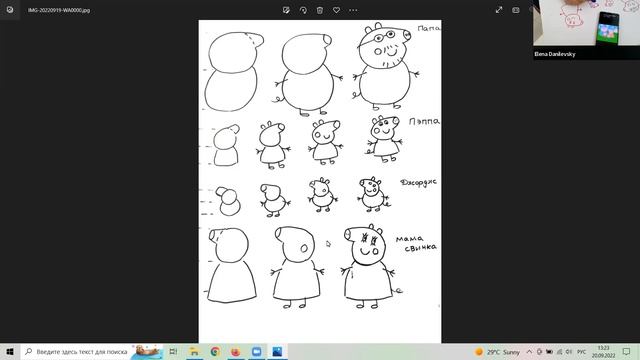The height and width of the screenshot is (360, 640).
Task: Click the finished Папа pig drawing
Action: tap(386, 67)
